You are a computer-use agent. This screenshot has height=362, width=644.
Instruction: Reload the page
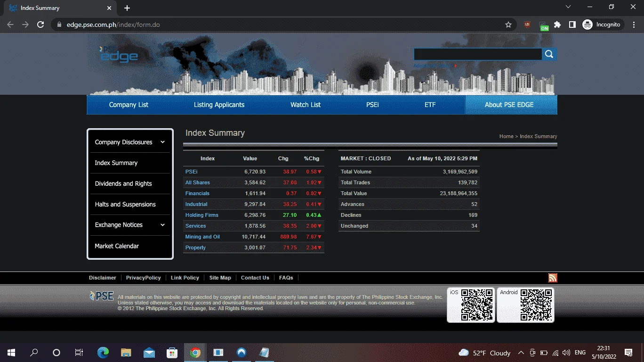click(x=40, y=25)
